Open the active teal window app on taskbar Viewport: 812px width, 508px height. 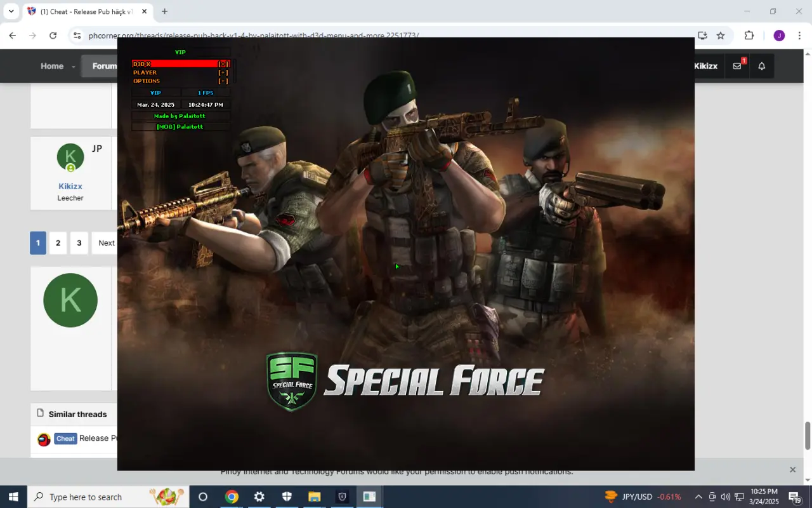369,497
